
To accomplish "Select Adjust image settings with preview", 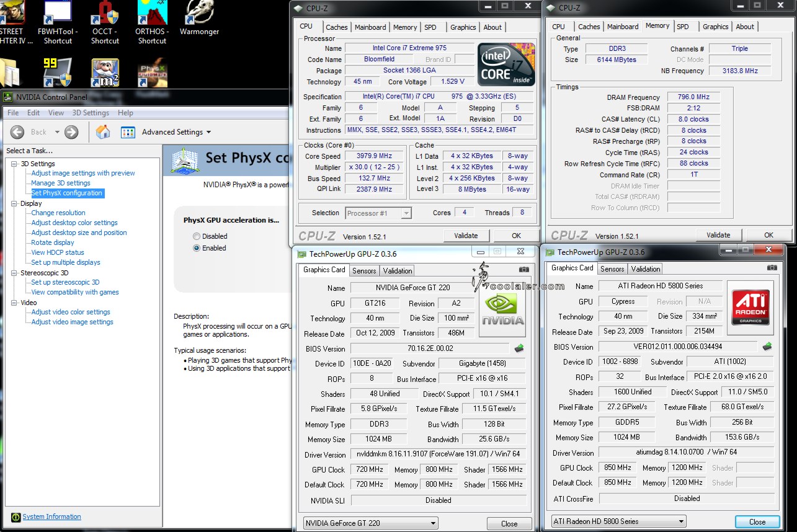I will click(83, 173).
